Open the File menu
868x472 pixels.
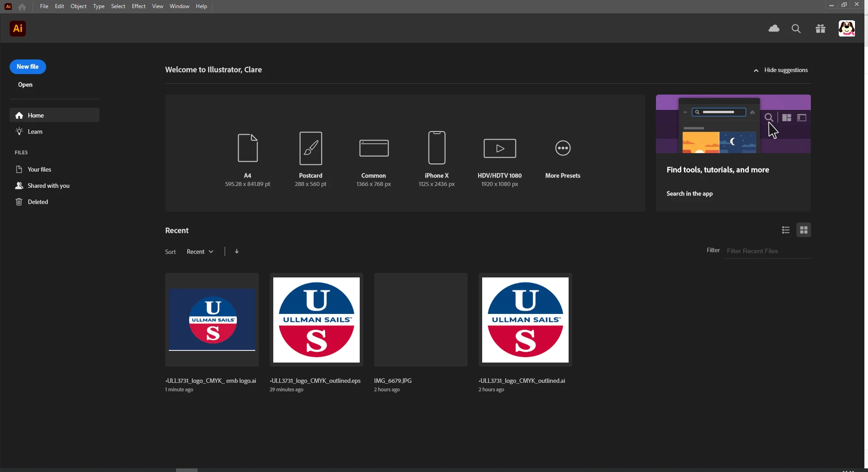44,6
